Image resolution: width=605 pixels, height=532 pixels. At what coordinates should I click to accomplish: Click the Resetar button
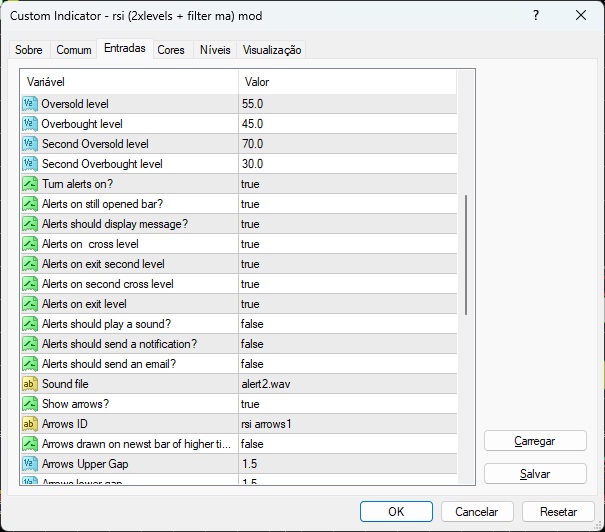tap(558, 511)
